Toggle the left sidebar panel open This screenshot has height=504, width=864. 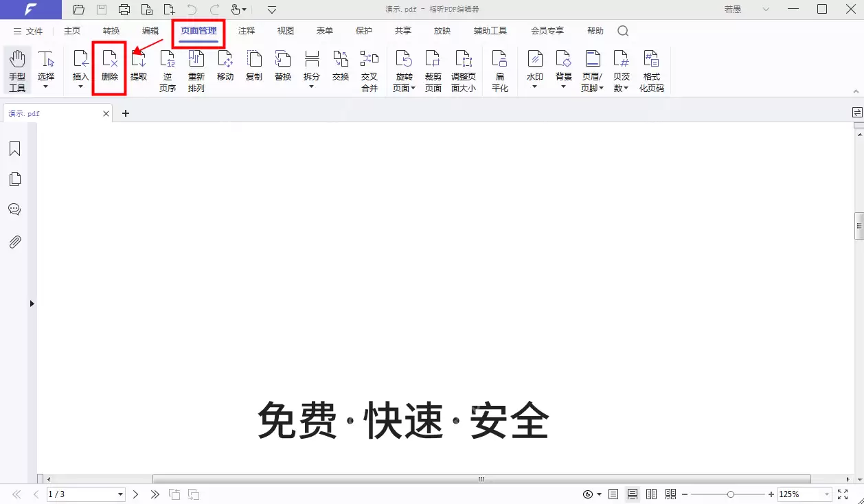pyautogui.click(x=32, y=303)
